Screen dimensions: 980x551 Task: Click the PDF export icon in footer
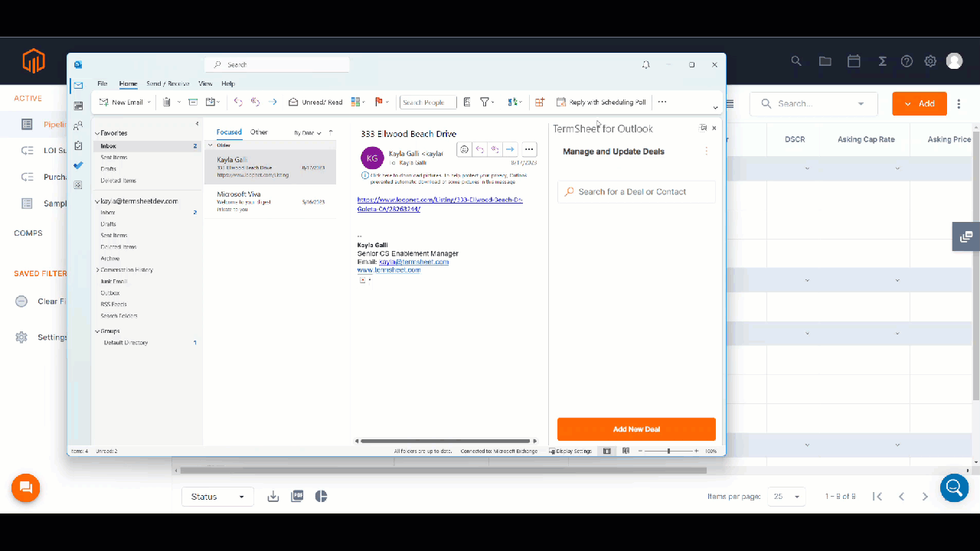click(297, 497)
